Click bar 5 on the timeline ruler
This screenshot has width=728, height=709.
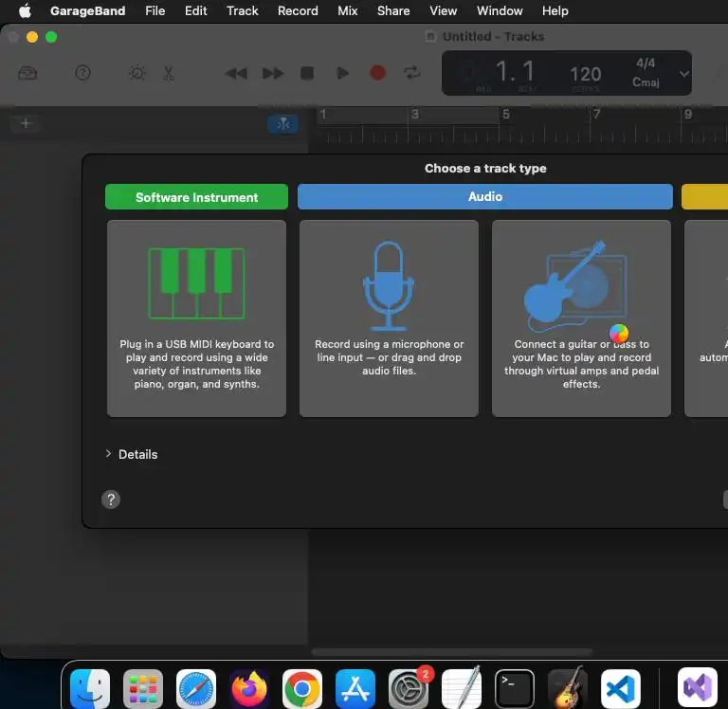tap(506, 115)
